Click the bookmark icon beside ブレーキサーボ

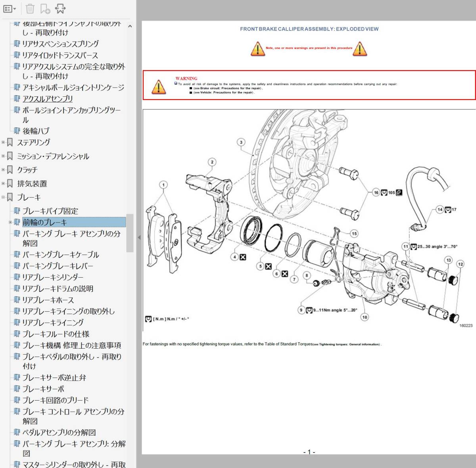[17, 389]
